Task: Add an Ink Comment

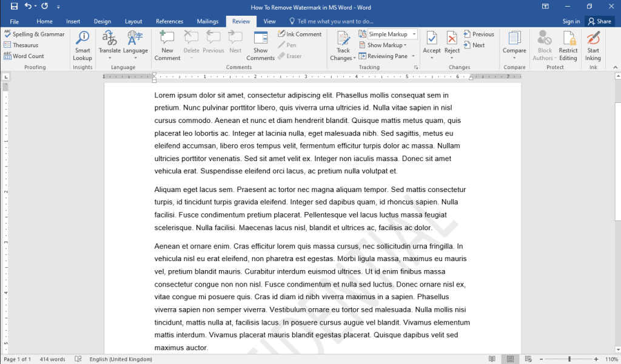Action: (300, 34)
